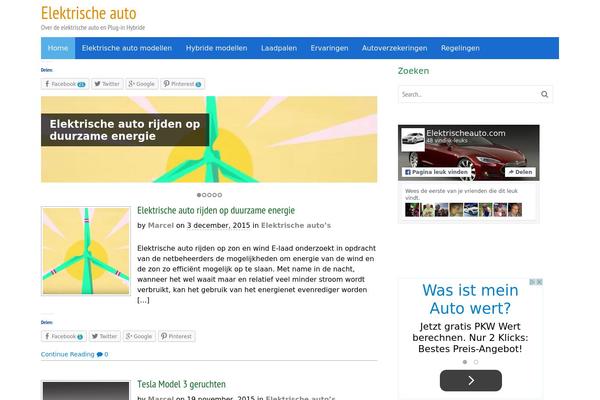The image size is (600, 400).
Task: Click the Facebook page profile car thumbnail
Action: point(413,140)
